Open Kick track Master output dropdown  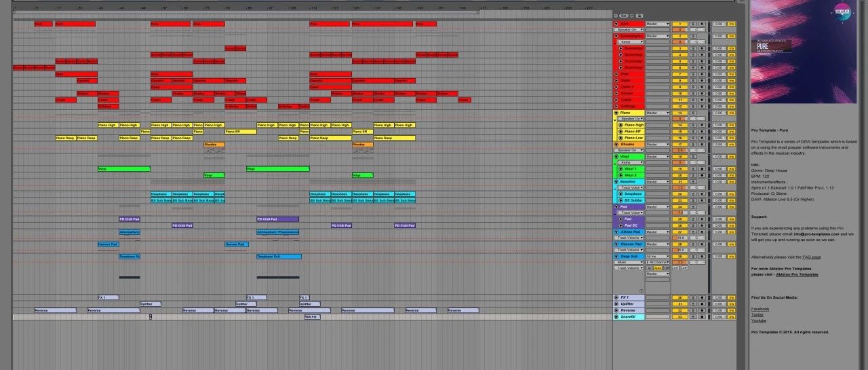click(x=658, y=24)
